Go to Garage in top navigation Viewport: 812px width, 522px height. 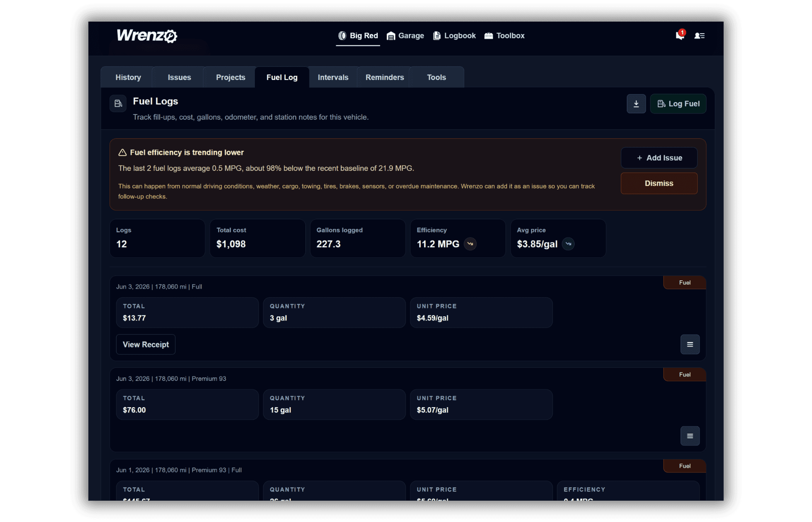pyautogui.click(x=405, y=36)
